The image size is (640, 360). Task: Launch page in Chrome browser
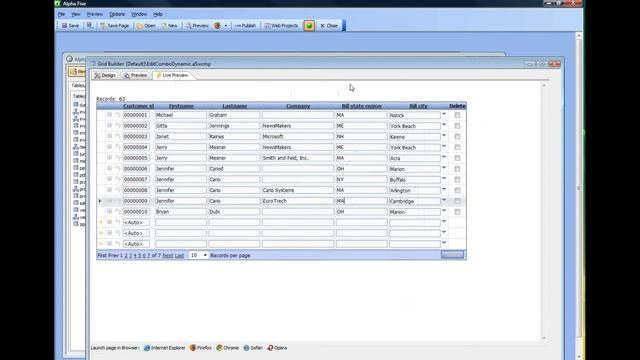[227, 348]
